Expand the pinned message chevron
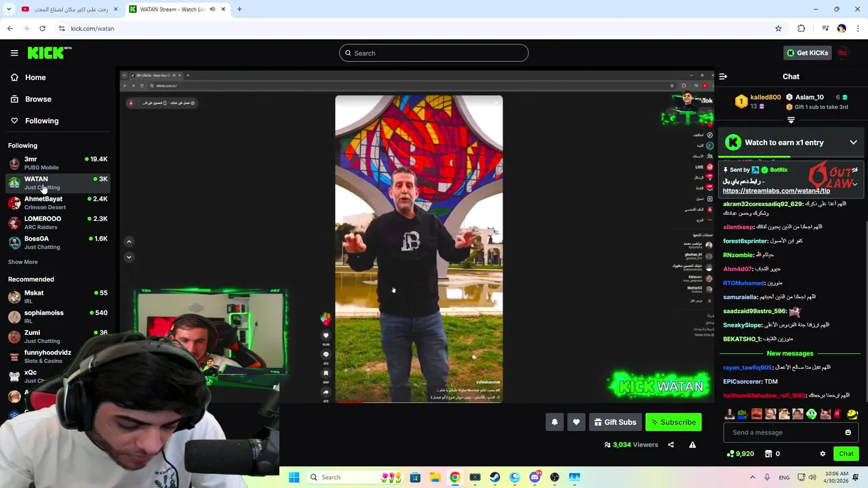Image resolution: width=868 pixels, height=488 pixels. coord(855,184)
